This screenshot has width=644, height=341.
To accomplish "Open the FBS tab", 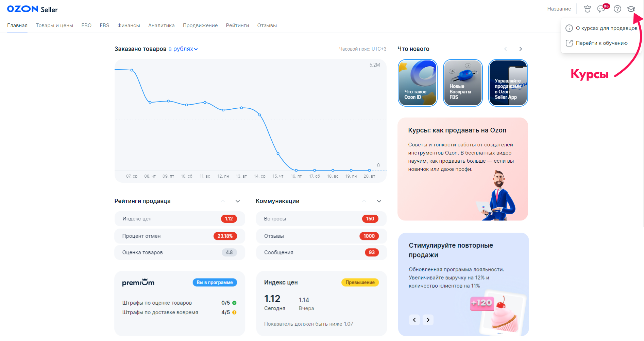I will tap(104, 25).
